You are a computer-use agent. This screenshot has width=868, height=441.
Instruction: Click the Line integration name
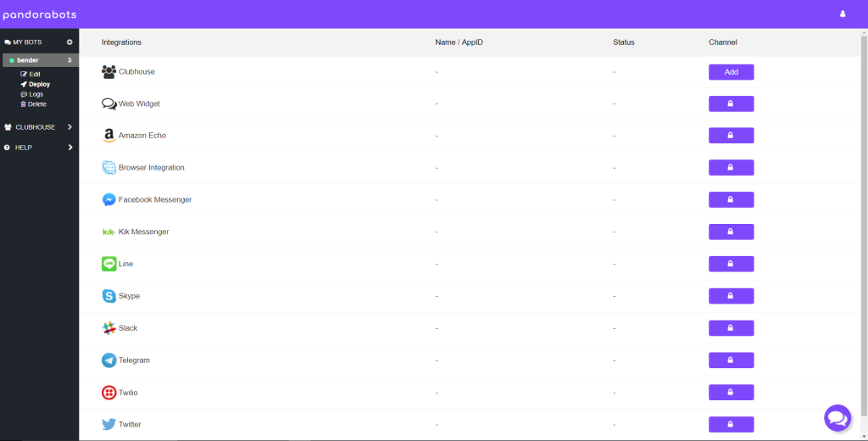[x=125, y=264]
